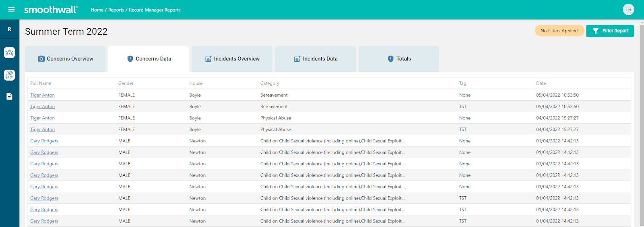Go to Reports in the breadcrumb
This screenshot has width=644, height=227.
pyautogui.click(x=116, y=10)
